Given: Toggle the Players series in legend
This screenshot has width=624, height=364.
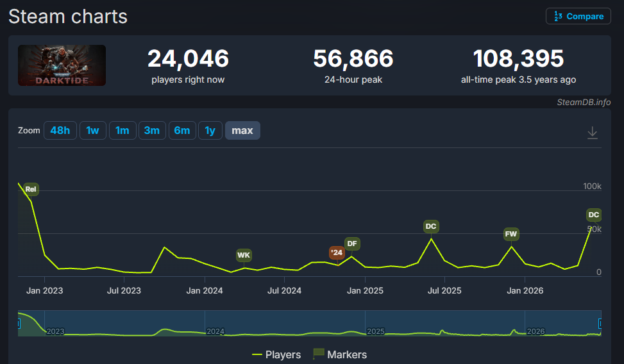Looking at the screenshot, I should [x=276, y=354].
